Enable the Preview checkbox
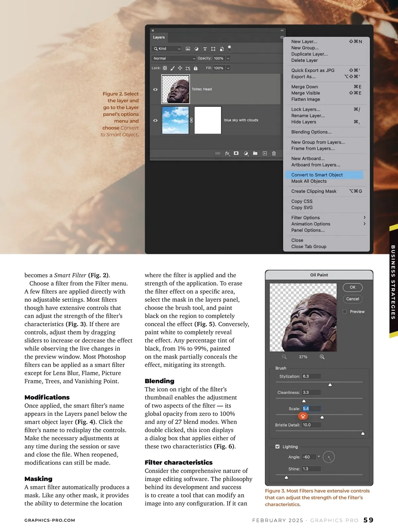Screen dimensions: 398x532 coord(345,312)
